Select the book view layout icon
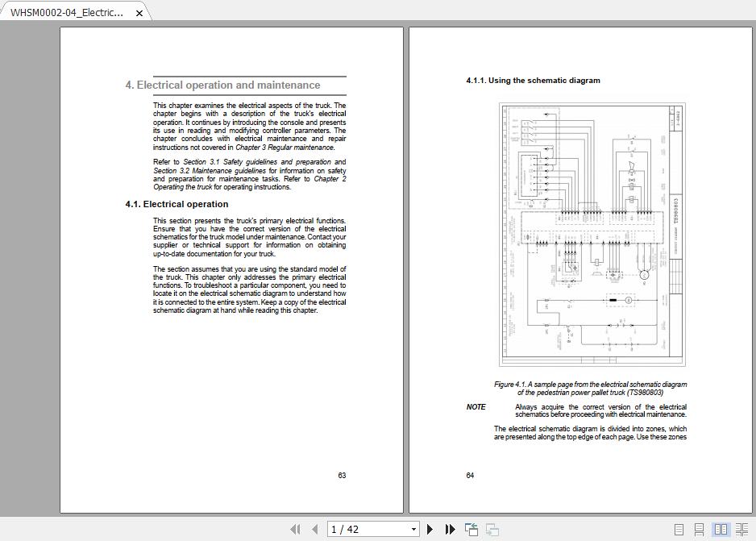The width and height of the screenshot is (756, 541). coord(741,529)
